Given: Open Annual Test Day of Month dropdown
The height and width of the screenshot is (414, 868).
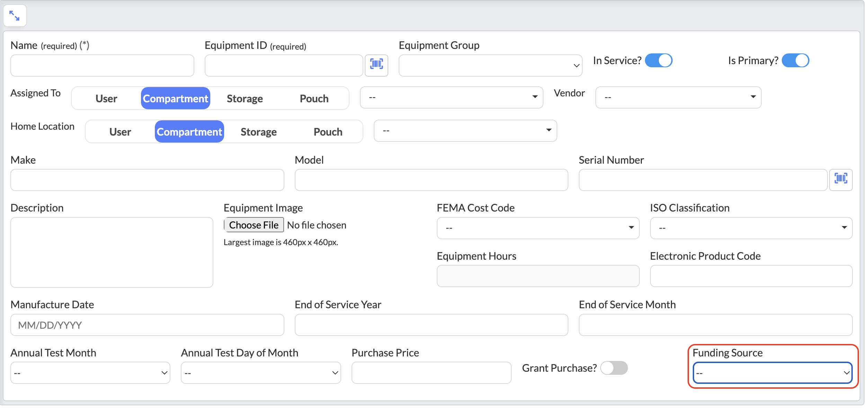Looking at the screenshot, I should tap(261, 373).
